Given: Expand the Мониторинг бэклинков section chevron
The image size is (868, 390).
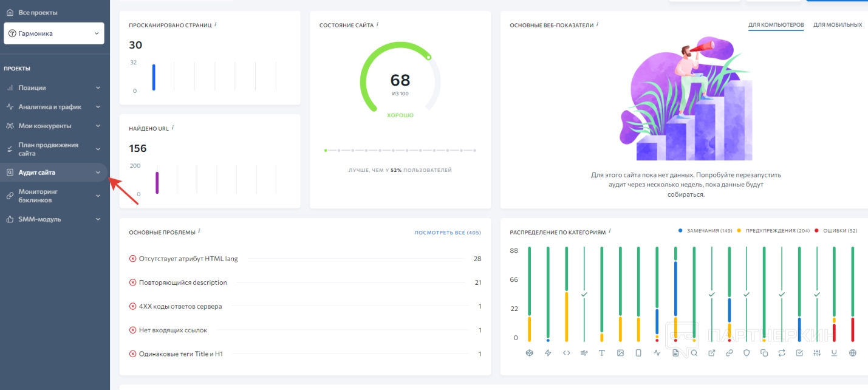Looking at the screenshot, I should [x=98, y=196].
